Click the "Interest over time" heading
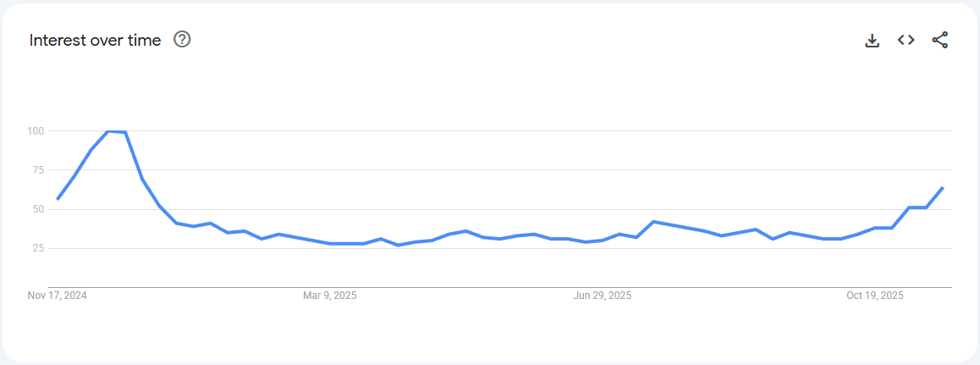Image resolution: width=980 pixels, height=365 pixels. pyautogui.click(x=95, y=40)
